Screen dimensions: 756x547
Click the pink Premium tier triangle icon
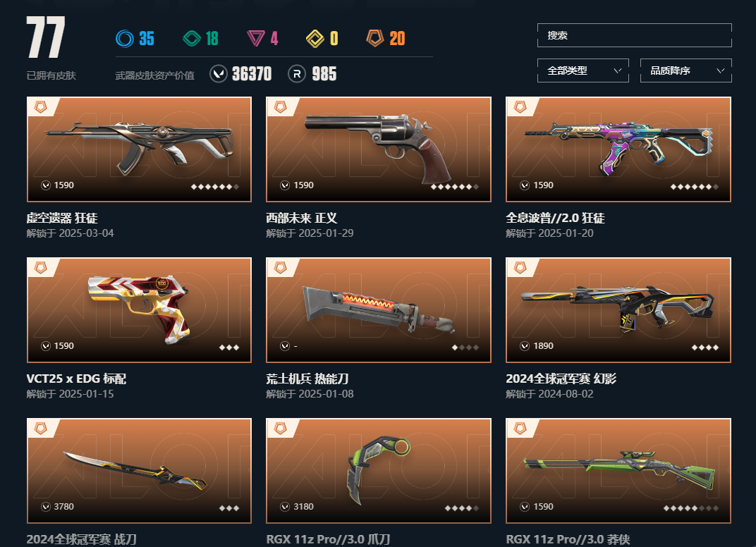[255, 39]
